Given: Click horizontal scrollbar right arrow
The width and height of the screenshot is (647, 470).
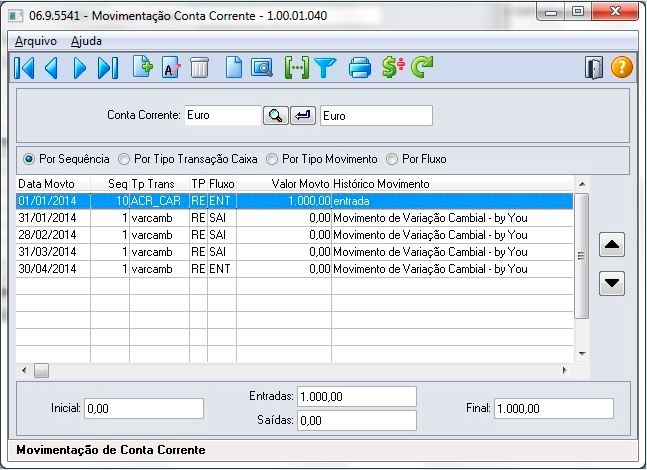Looking at the screenshot, I should (x=564, y=370).
